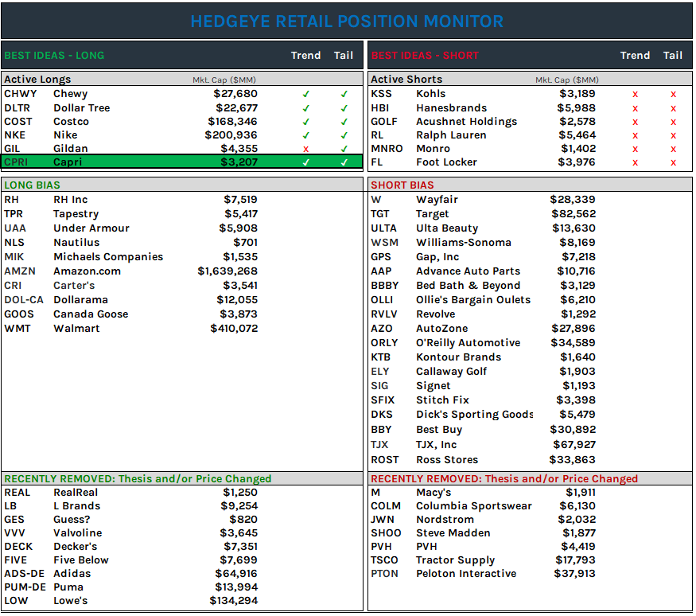Click the Trend x mark for Kohls
Screen dimensions: 696x616
pyautogui.click(x=635, y=94)
